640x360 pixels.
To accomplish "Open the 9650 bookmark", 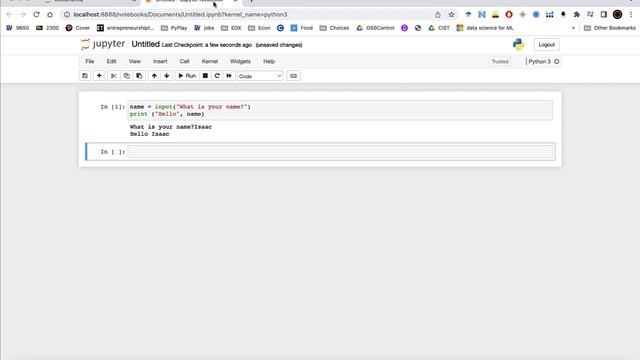I will point(18,28).
